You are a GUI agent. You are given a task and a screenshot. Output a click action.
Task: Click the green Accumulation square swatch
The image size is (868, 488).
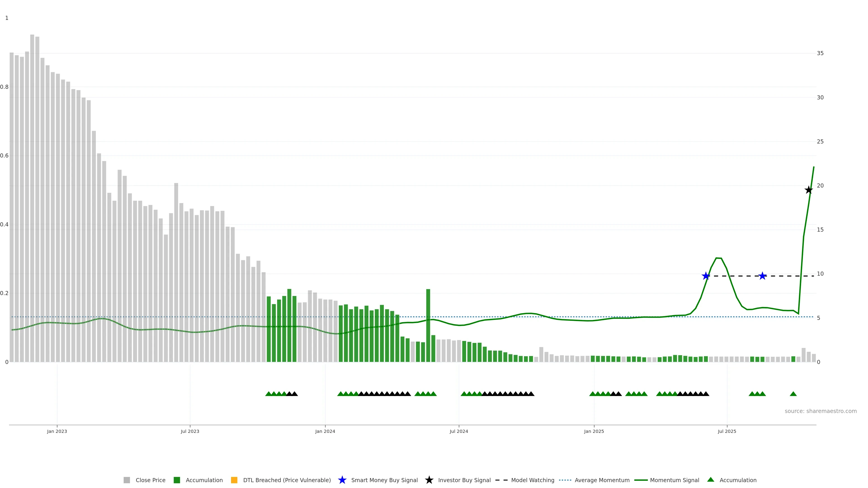177,480
